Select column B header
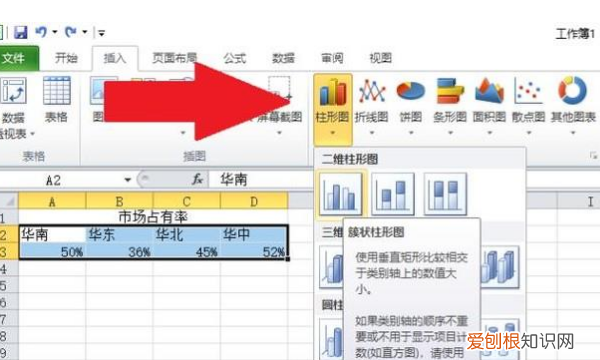The height and width of the screenshot is (360, 600). pos(119,201)
